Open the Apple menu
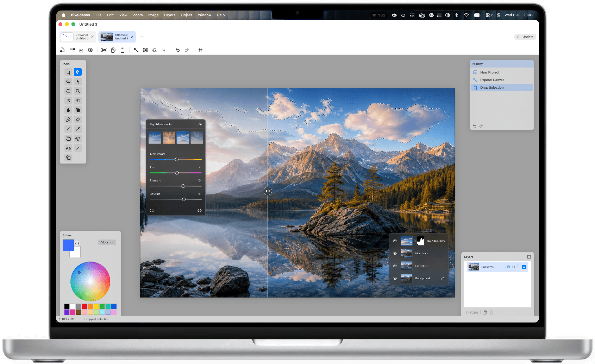Screen dimensions: 595x364 pos(64,15)
